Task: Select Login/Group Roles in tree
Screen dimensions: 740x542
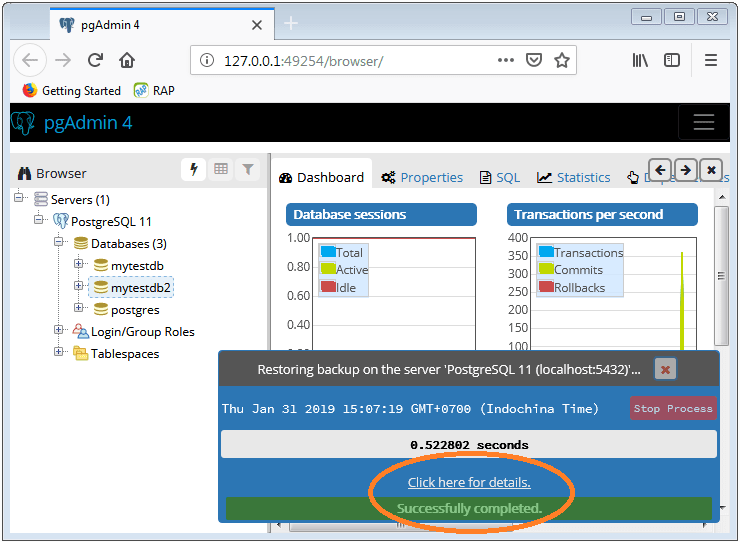Action: click(143, 332)
